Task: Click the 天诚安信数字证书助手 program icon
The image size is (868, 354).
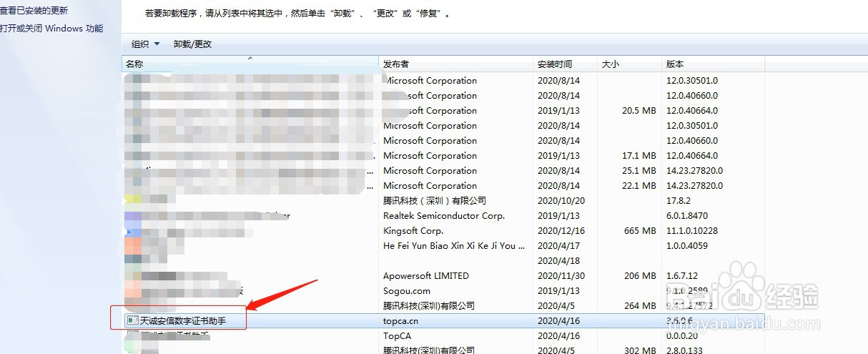Action: (132, 321)
